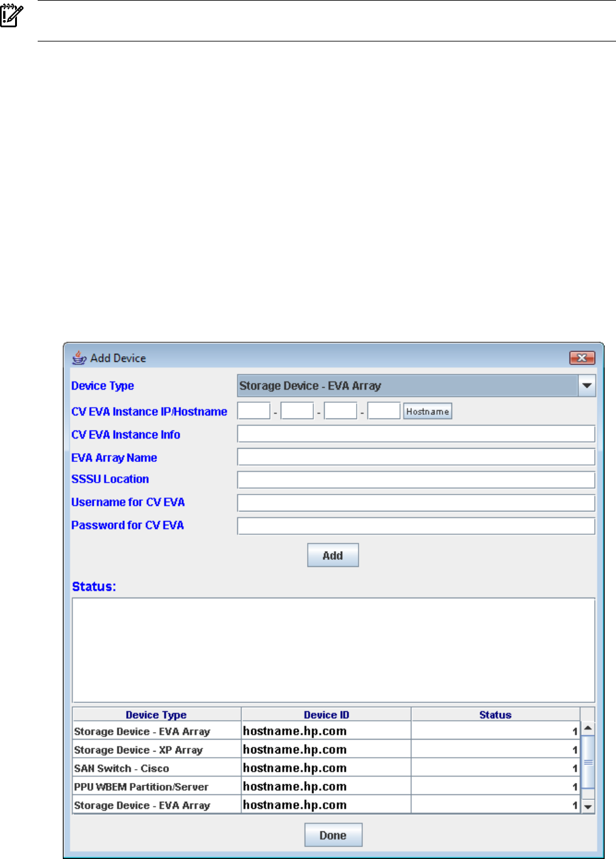This screenshot has width=616, height=859.
Task: Click inside the Status text area
Action: coord(333,650)
